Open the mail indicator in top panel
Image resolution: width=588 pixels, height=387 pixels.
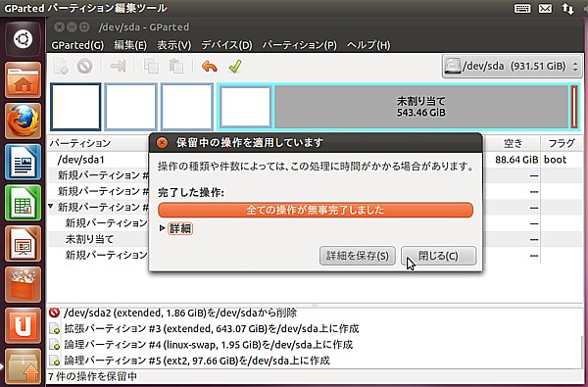coord(545,8)
